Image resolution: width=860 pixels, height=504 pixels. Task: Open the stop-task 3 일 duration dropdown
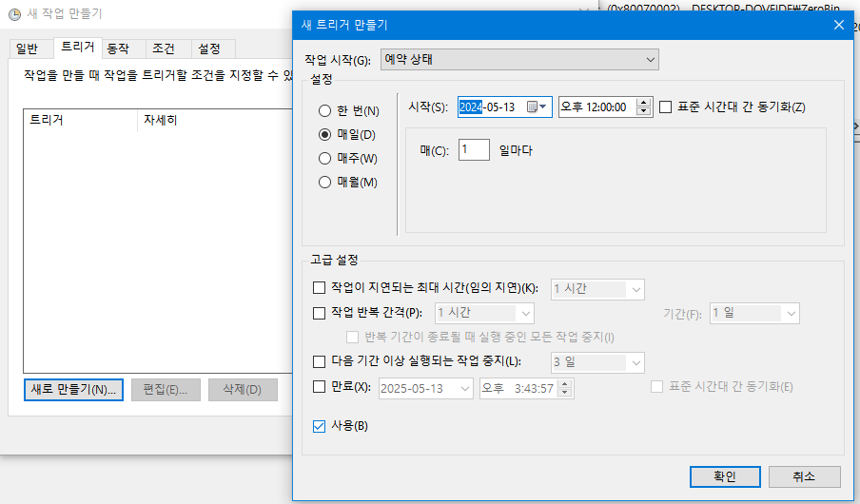597,362
